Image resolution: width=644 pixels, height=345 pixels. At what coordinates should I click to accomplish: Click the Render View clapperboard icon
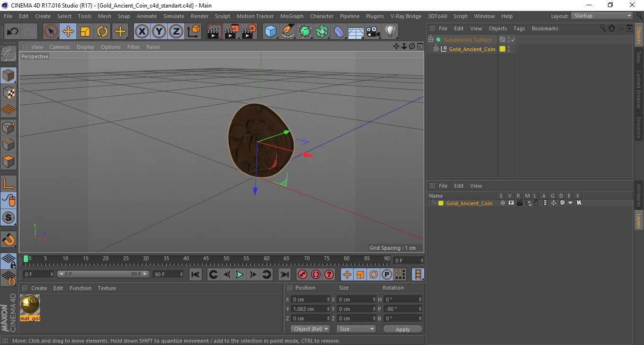coord(215,32)
